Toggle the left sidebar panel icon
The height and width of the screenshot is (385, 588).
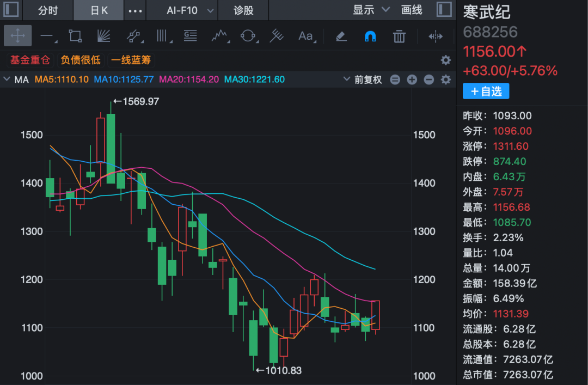pos(11,10)
